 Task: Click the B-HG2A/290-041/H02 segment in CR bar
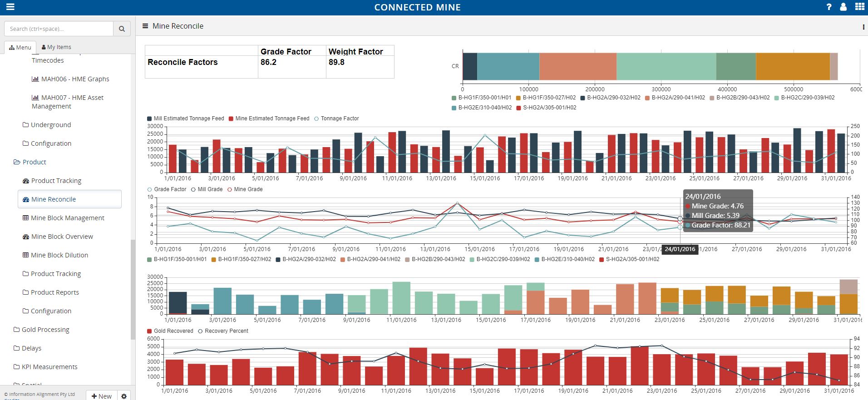[578, 66]
